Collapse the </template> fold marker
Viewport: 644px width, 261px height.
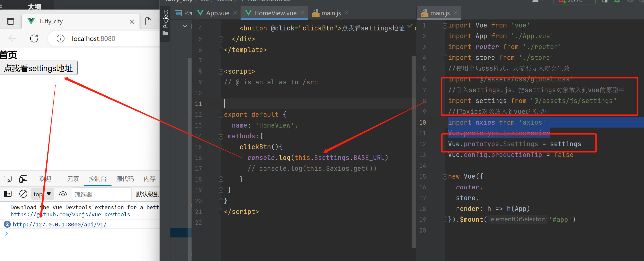coord(221,50)
